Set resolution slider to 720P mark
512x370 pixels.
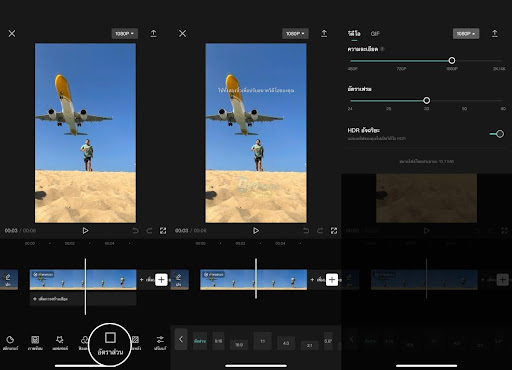(401, 61)
